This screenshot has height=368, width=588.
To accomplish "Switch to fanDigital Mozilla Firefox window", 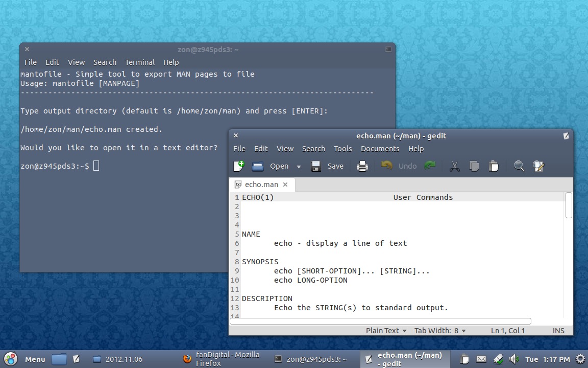I will [x=221, y=359].
